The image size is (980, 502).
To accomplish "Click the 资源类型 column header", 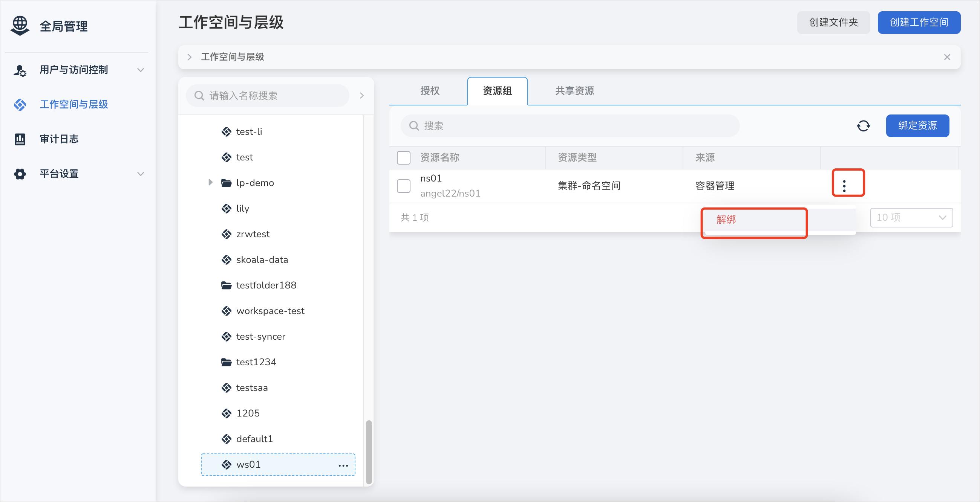I will point(577,158).
